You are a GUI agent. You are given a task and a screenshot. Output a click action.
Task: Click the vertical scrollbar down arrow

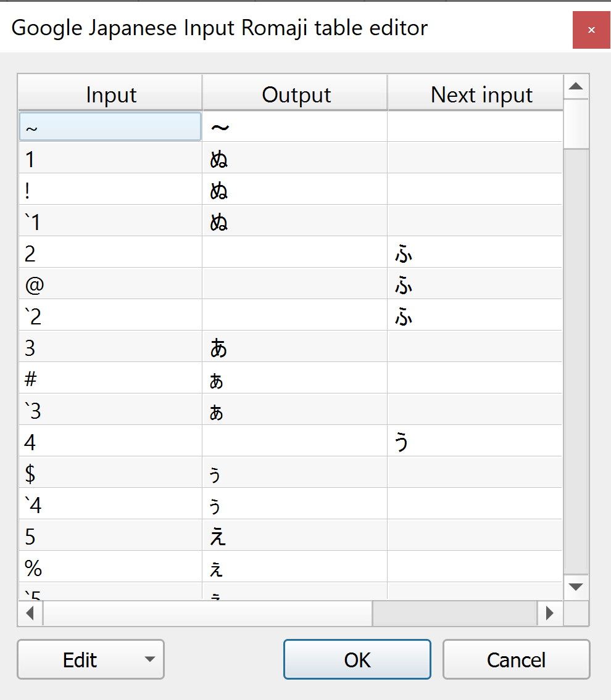pos(576,587)
